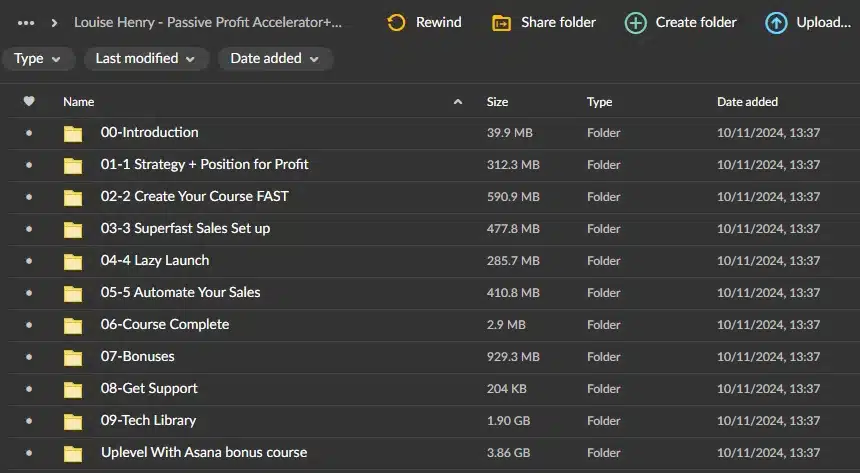Click folder icon for 08-Get Support
This screenshot has width=860, height=473.
pos(73,389)
